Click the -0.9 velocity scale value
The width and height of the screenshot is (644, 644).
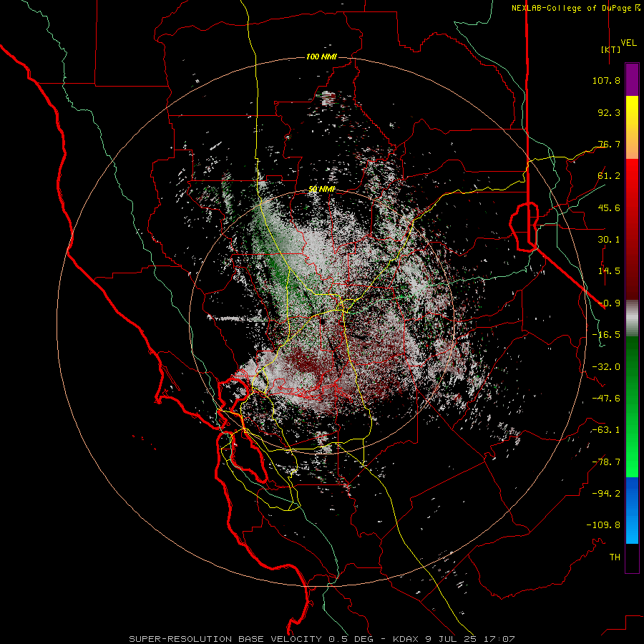tap(609, 303)
